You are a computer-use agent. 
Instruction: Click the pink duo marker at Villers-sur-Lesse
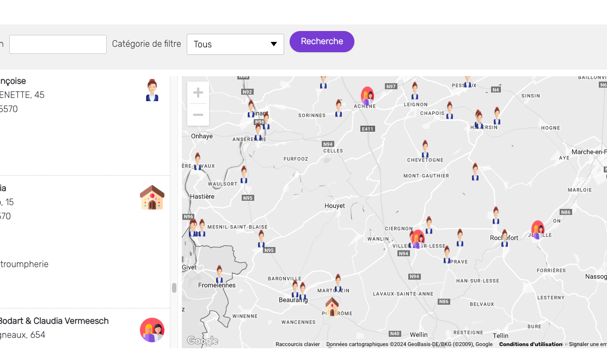[x=418, y=239]
